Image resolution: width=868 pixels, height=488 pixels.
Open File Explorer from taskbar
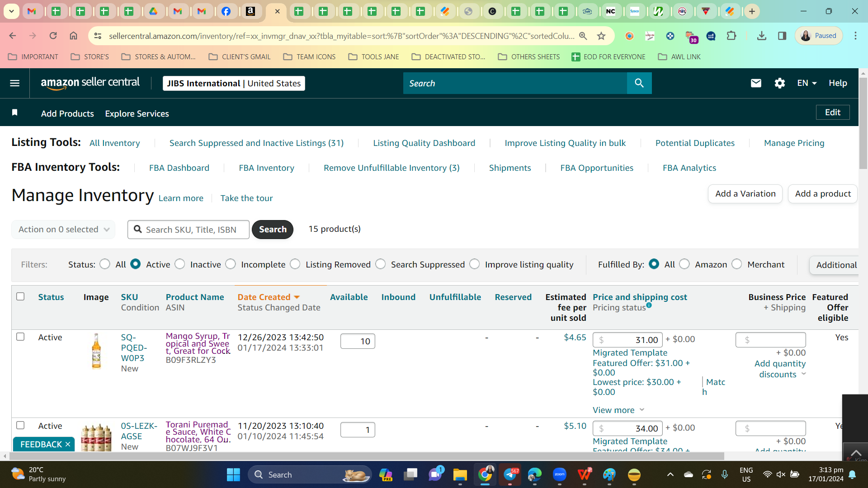tap(460, 474)
